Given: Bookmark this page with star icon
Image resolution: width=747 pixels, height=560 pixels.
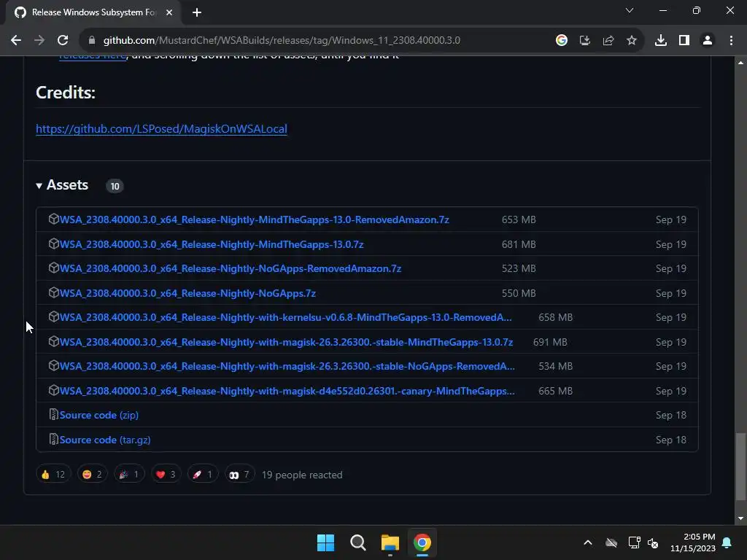Looking at the screenshot, I should pyautogui.click(x=632, y=41).
